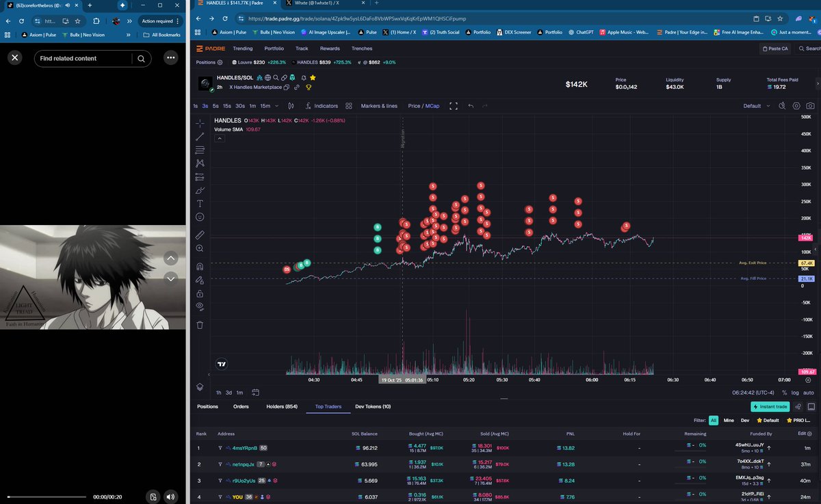Image resolution: width=821 pixels, height=504 pixels.
Task: Open the emoji icons tool
Action: (200, 217)
